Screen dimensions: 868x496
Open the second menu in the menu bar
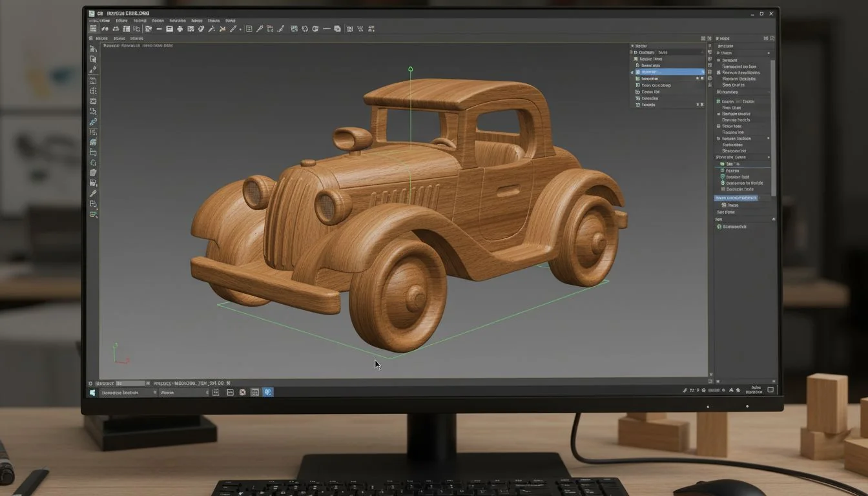pos(121,20)
